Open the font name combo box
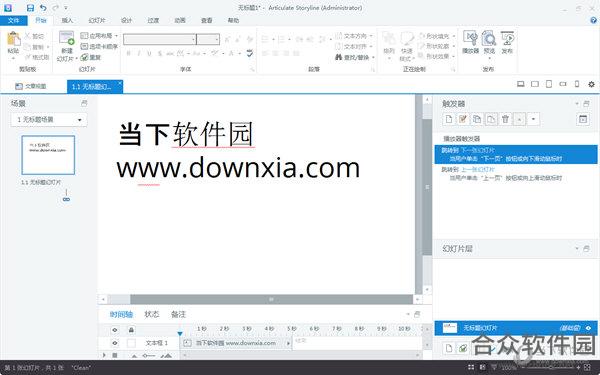The image size is (600, 375). (160, 39)
